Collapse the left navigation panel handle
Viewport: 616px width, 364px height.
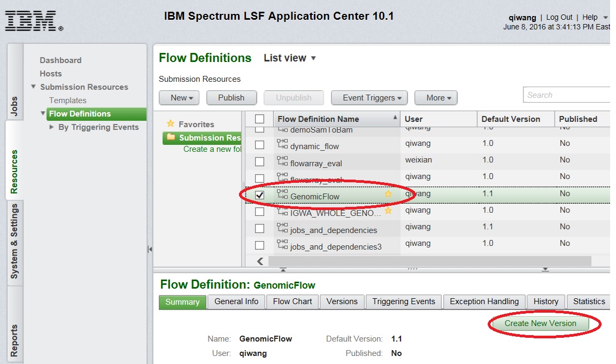click(x=150, y=249)
